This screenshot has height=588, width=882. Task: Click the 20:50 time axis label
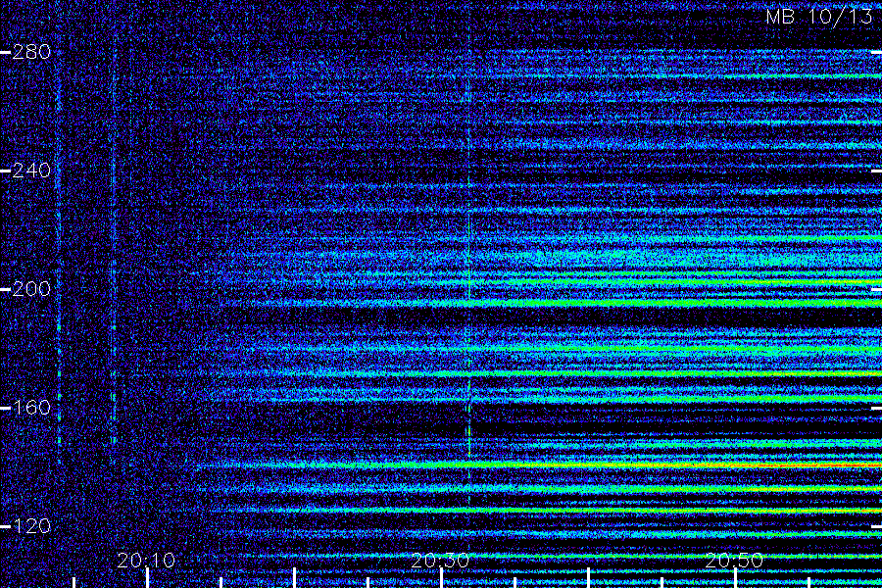click(x=734, y=560)
